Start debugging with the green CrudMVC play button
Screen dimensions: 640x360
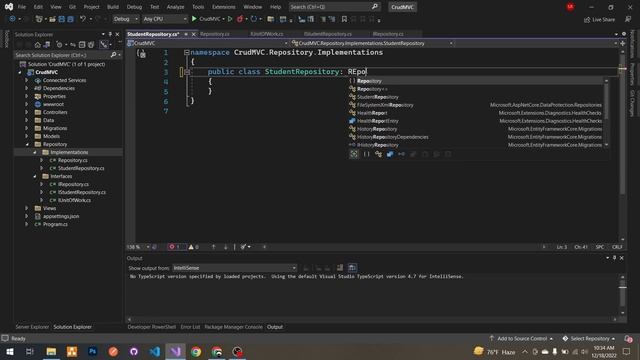pos(194,19)
